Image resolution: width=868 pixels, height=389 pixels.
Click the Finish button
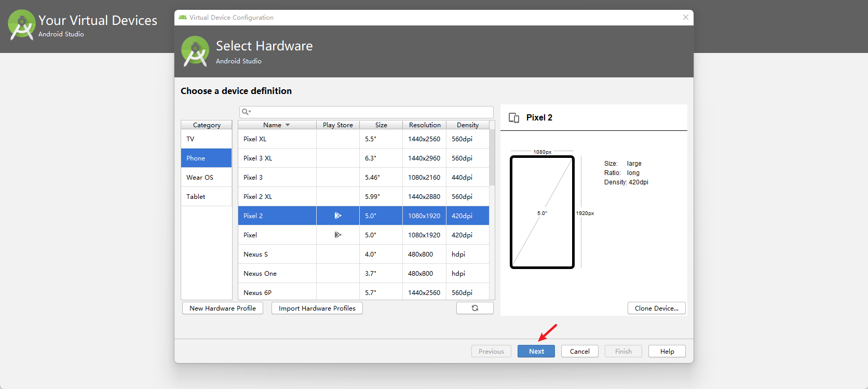tap(623, 351)
